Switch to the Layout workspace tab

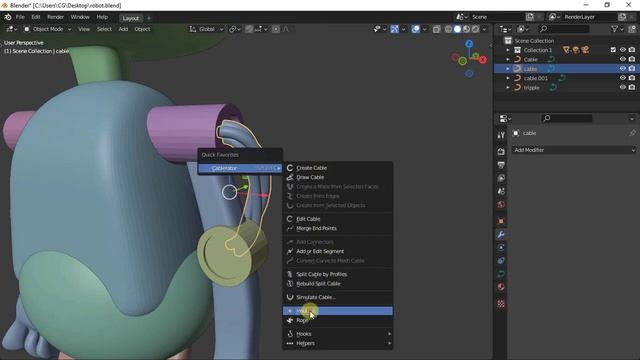pyautogui.click(x=131, y=18)
